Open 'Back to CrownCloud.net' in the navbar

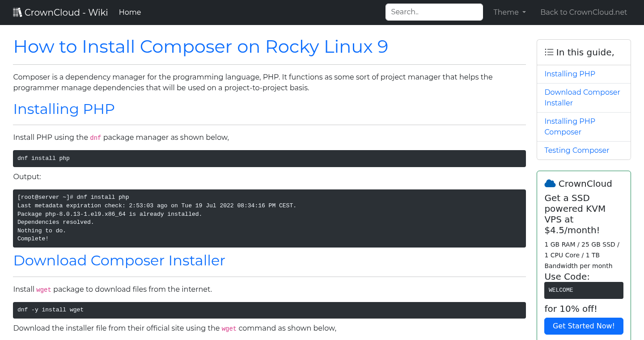coord(584,12)
